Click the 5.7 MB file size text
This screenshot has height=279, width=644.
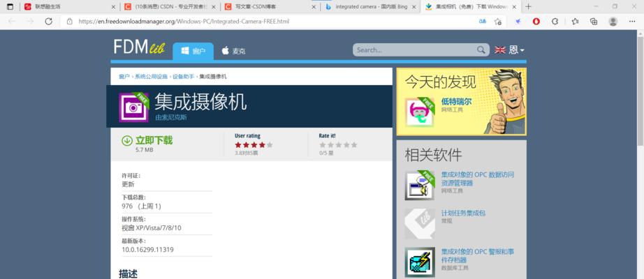tap(144, 150)
